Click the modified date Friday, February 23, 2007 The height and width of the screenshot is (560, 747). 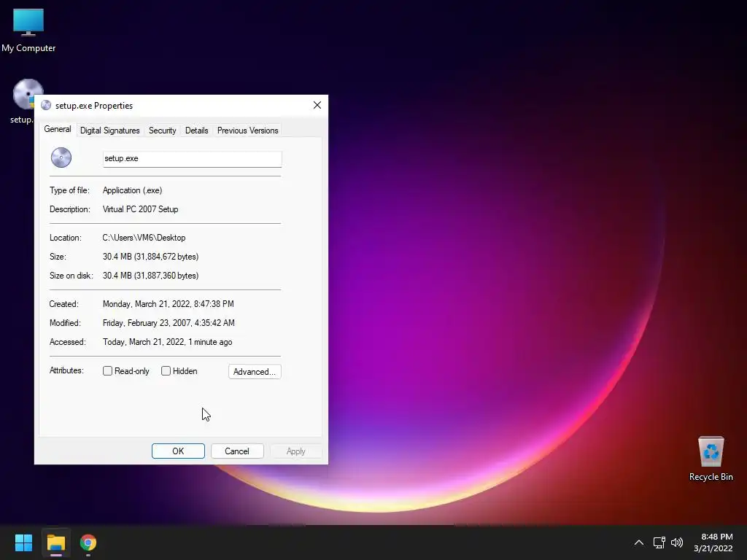coord(169,323)
